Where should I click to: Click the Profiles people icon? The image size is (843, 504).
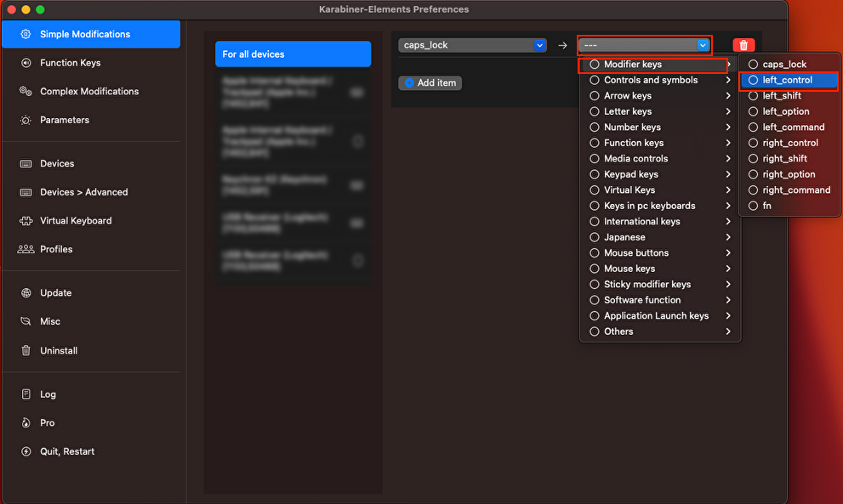26,249
